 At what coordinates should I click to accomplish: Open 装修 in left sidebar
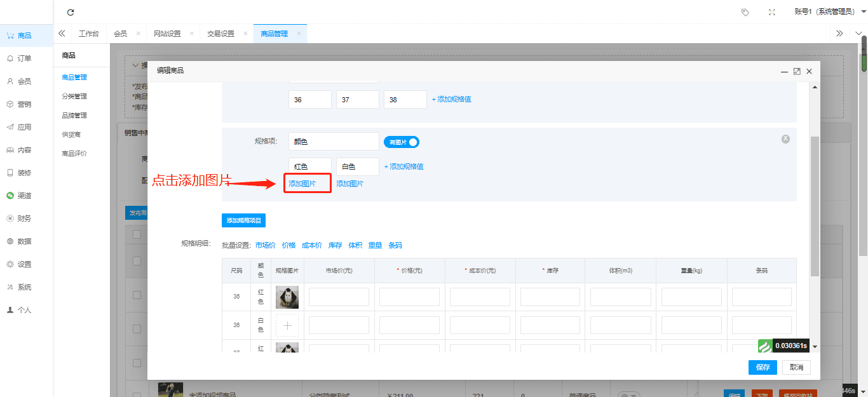pos(25,173)
